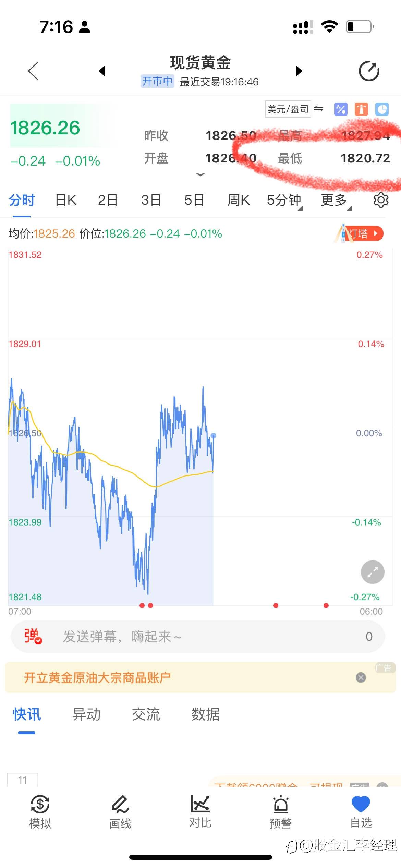Tap the back arrow at top left
The width and height of the screenshot is (401, 868).
point(33,71)
